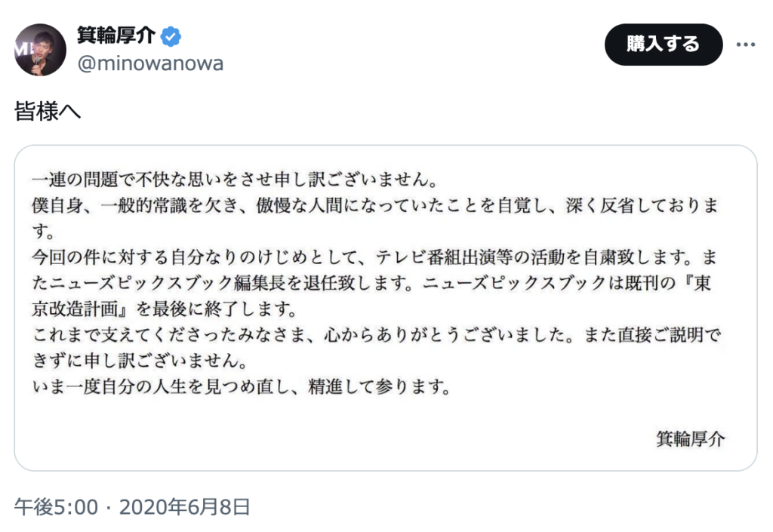773x532 pixels.
Task: Click the line starting これまで支えてくださった
Action: pos(377,335)
